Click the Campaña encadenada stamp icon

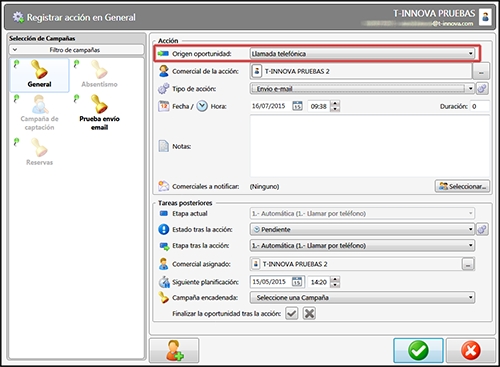164,297
